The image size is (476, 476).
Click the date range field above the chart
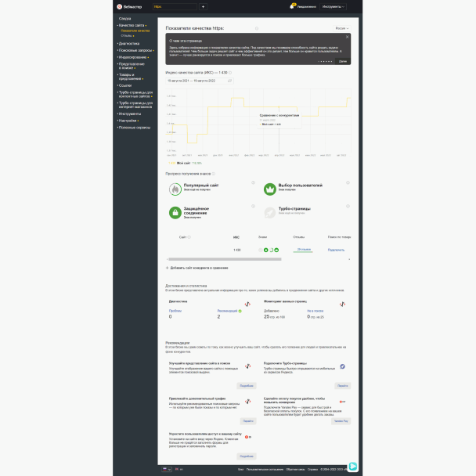point(199,80)
